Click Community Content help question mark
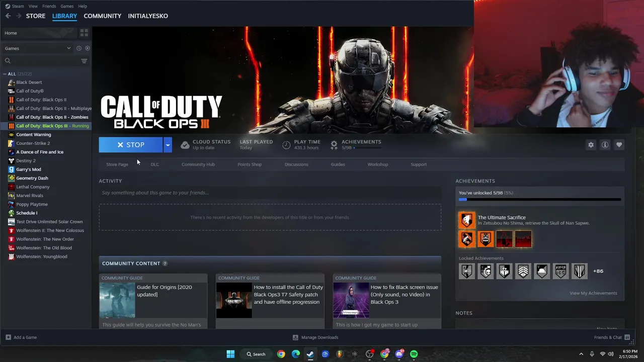 click(x=165, y=263)
